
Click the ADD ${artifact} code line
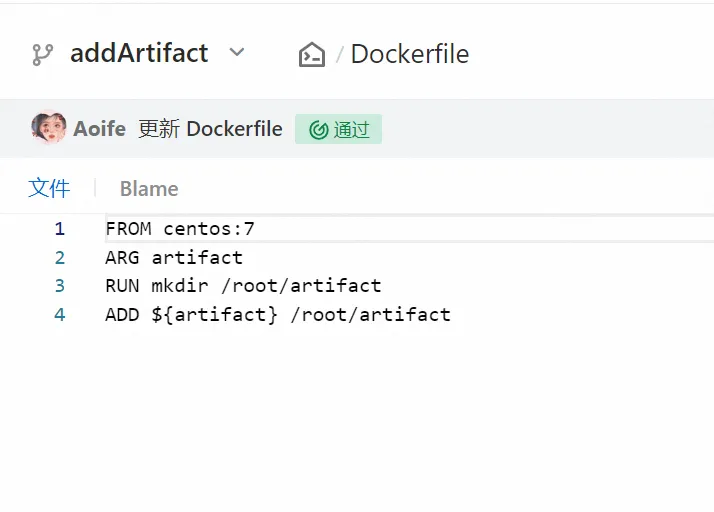pyautogui.click(x=278, y=315)
